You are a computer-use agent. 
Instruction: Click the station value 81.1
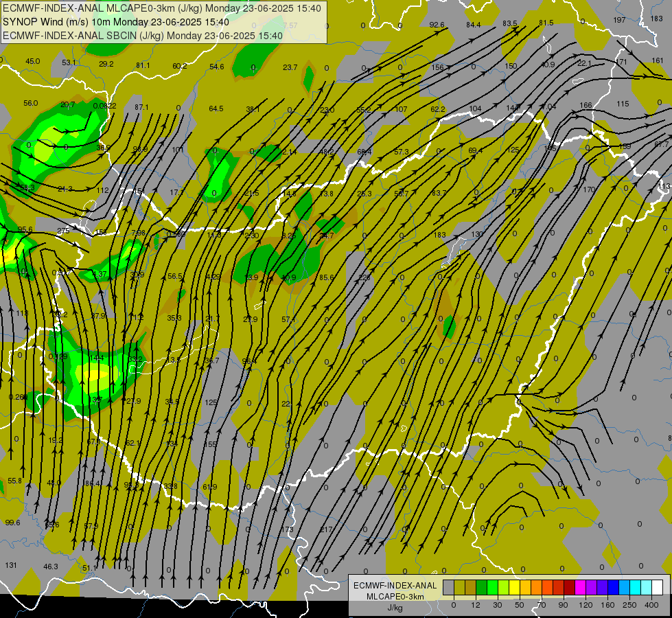tap(143, 65)
